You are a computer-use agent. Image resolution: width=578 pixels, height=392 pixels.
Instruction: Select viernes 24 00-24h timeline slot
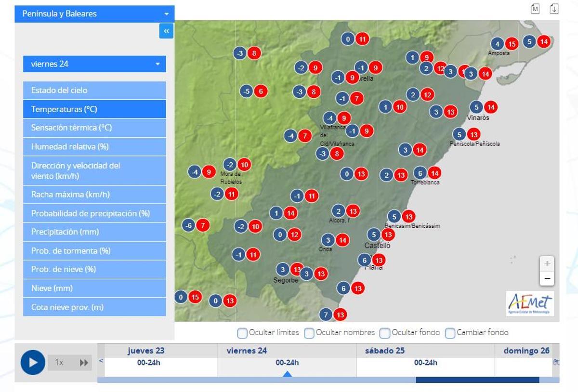click(287, 363)
